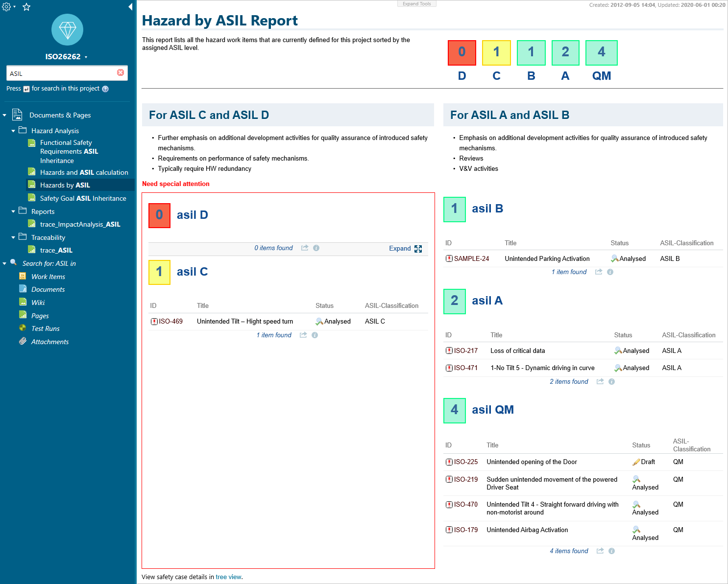
Task: Click the '4 items found' link
Action: pos(569,551)
